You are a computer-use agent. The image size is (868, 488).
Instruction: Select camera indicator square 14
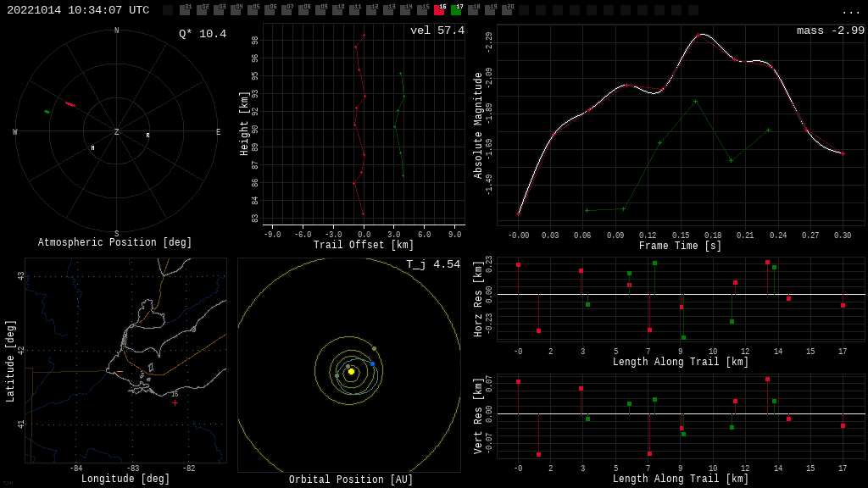(405, 10)
